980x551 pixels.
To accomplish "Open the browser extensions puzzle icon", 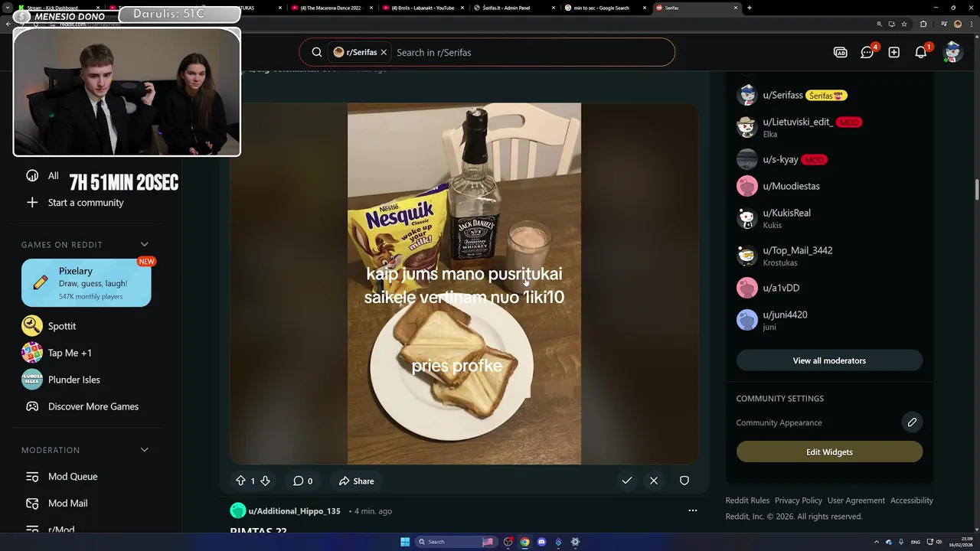I will click(x=923, y=24).
